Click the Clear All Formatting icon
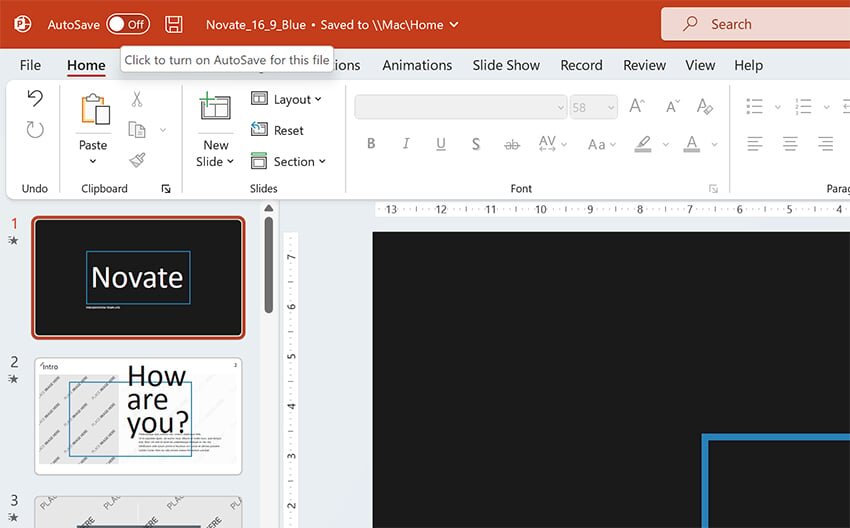 coord(705,106)
